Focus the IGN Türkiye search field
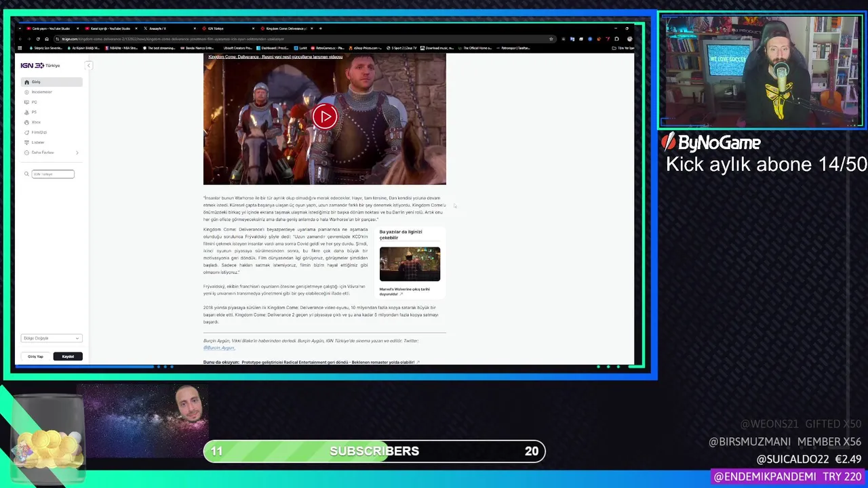This screenshot has width=868, height=488. [x=53, y=174]
